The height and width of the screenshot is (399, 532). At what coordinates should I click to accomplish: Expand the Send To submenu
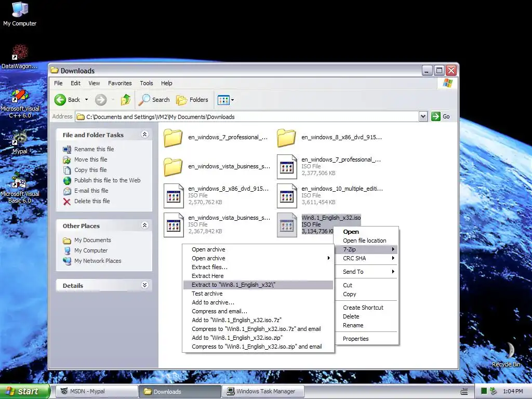pos(366,272)
